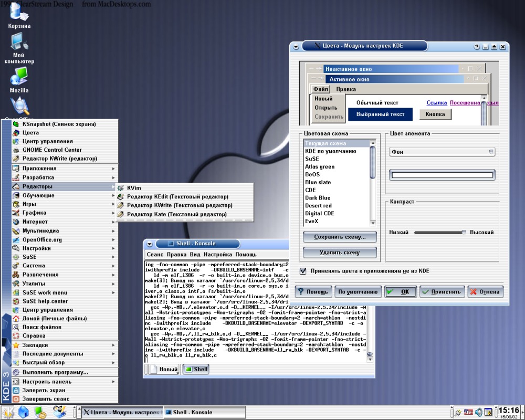Click По умолчанию button
The width and height of the screenshot is (525, 420).
point(358,292)
